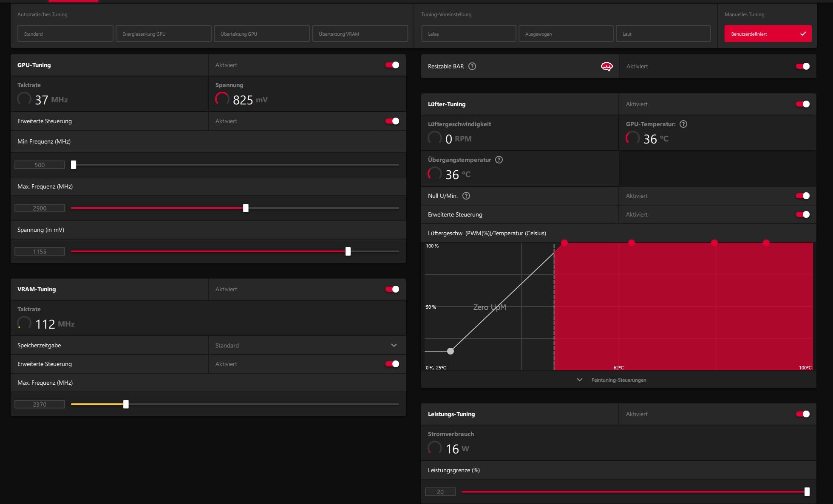The image size is (833, 504).
Task: Click the Spannung (in mV) slider handle
Action: pos(348,251)
